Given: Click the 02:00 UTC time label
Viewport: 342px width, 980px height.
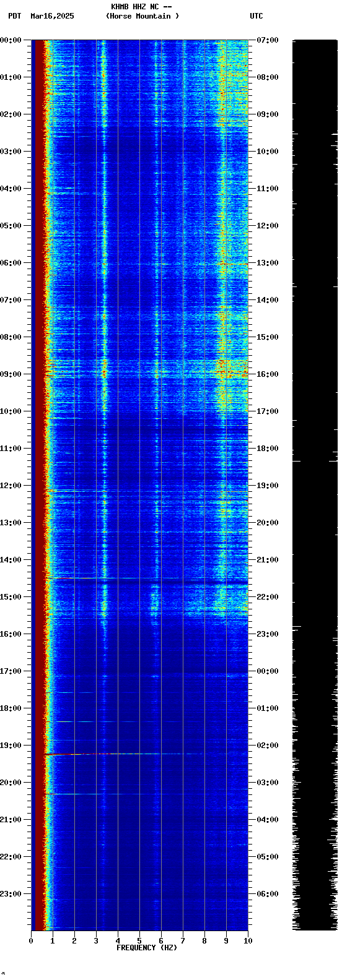Looking at the screenshot, I should (268, 746).
